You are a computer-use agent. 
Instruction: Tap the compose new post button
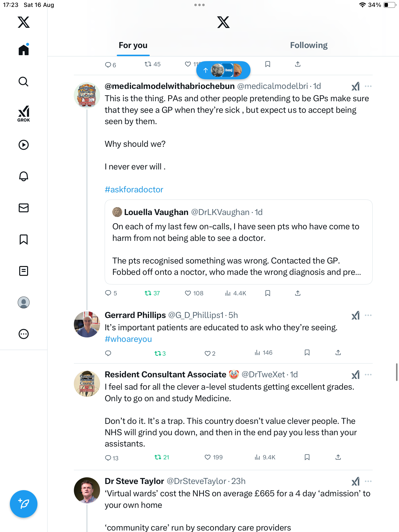24,504
